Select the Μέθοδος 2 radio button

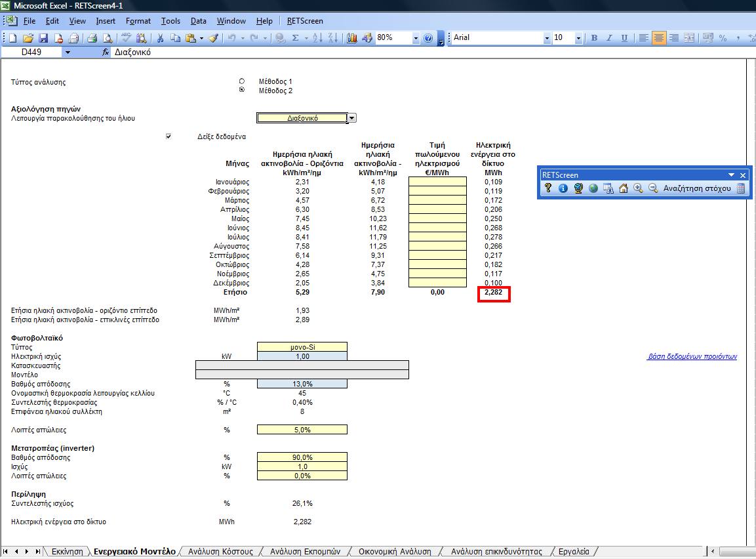click(241, 90)
